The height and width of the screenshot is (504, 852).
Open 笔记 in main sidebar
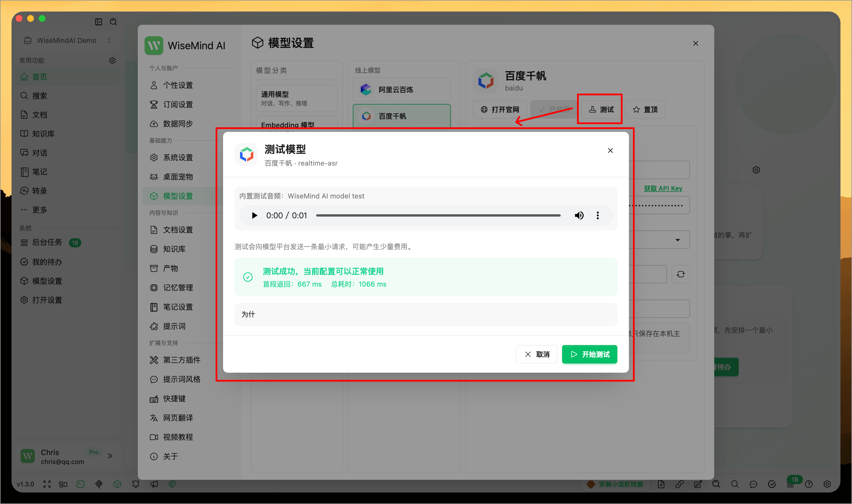tap(68, 172)
